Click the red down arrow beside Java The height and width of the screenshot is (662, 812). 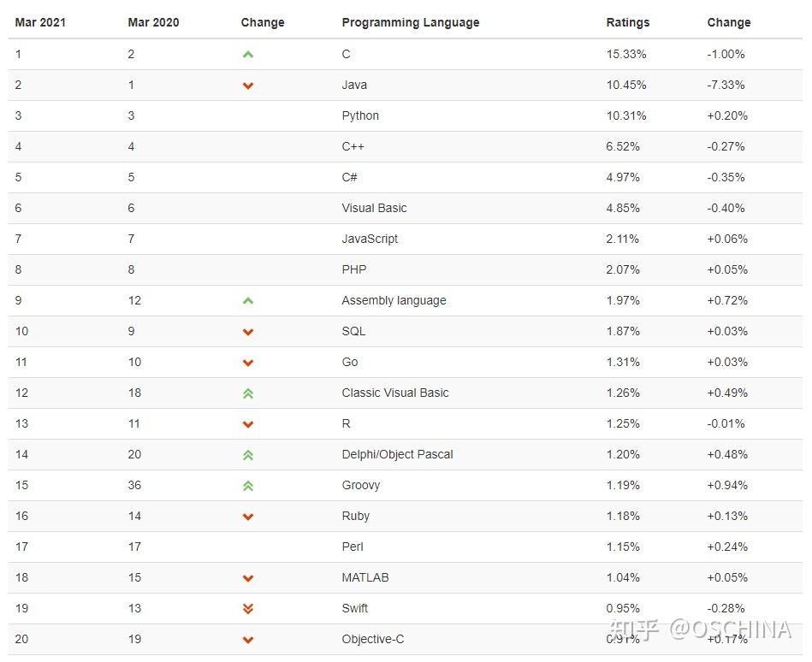248,86
